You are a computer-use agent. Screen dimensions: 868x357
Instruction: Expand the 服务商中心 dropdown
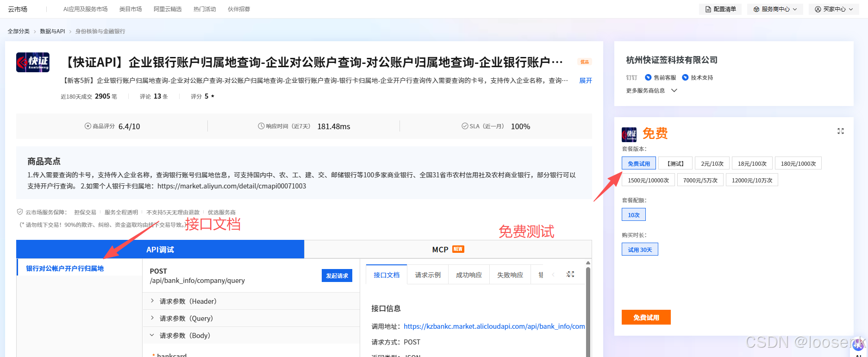[x=775, y=9]
